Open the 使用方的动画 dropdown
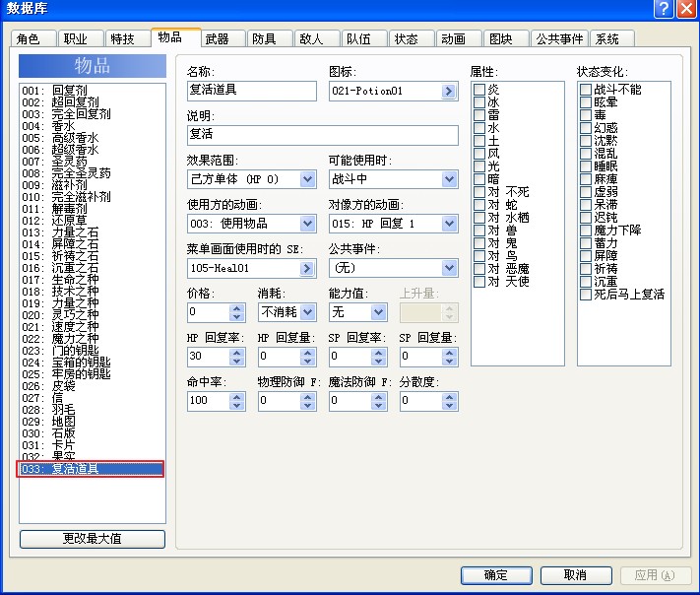Image resolution: width=700 pixels, height=595 pixels. [x=307, y=224]
